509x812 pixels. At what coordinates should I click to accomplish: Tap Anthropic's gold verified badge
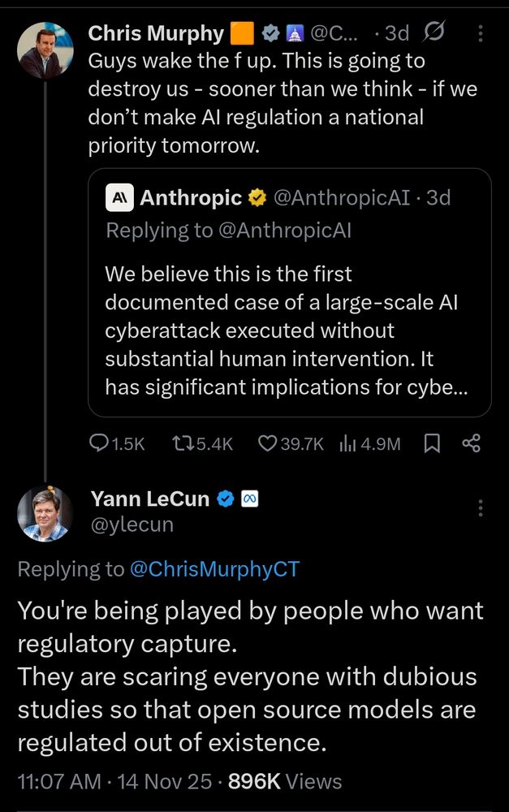[256, 197]
